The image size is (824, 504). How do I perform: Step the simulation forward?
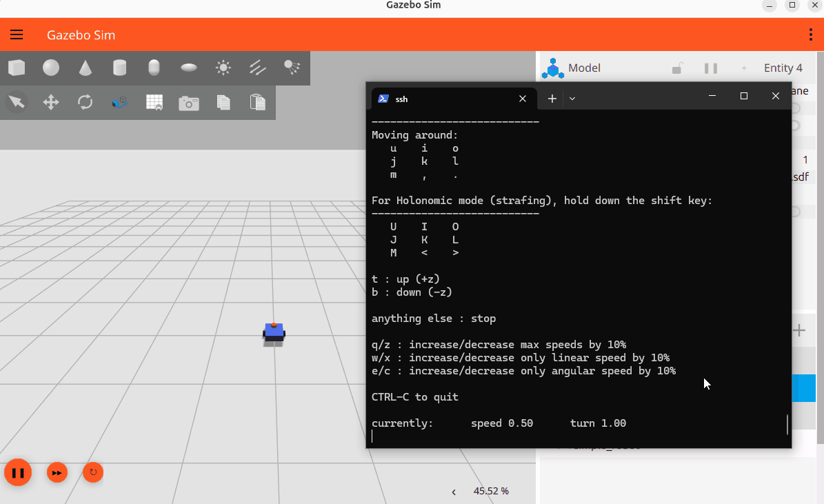click(57, 472)
